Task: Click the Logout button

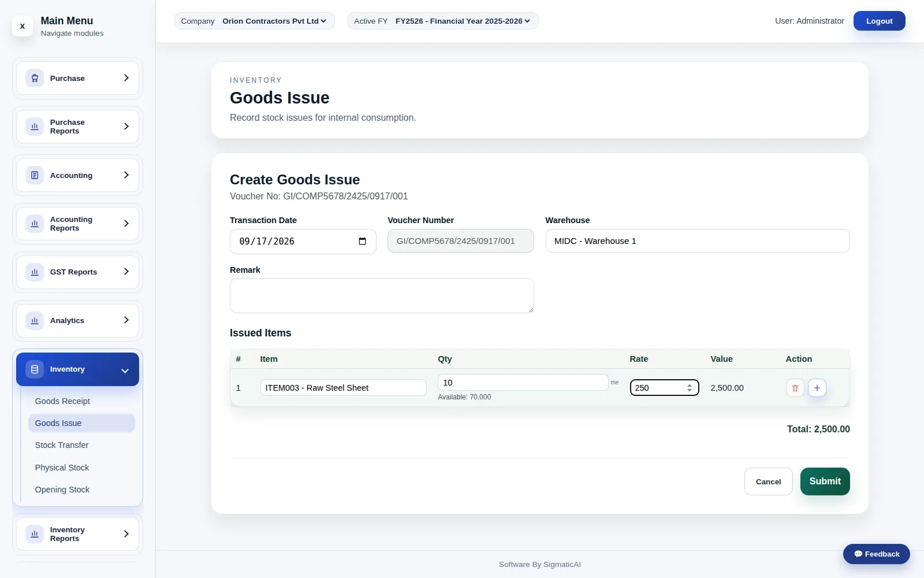Action: point(879,21)
